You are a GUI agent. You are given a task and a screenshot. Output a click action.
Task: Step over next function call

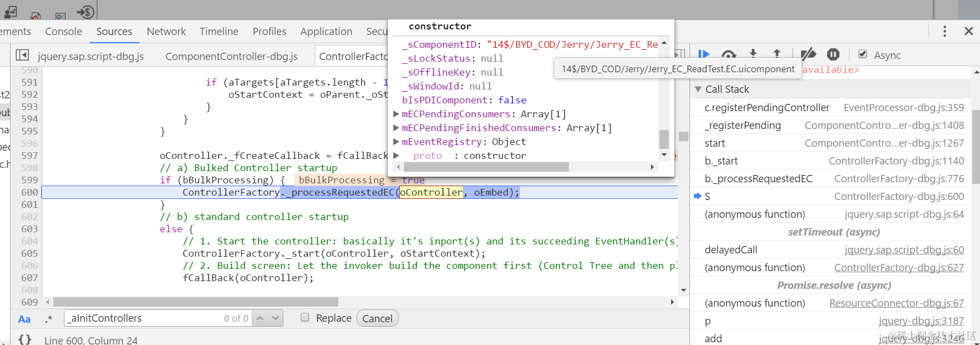tap(728, 54)
